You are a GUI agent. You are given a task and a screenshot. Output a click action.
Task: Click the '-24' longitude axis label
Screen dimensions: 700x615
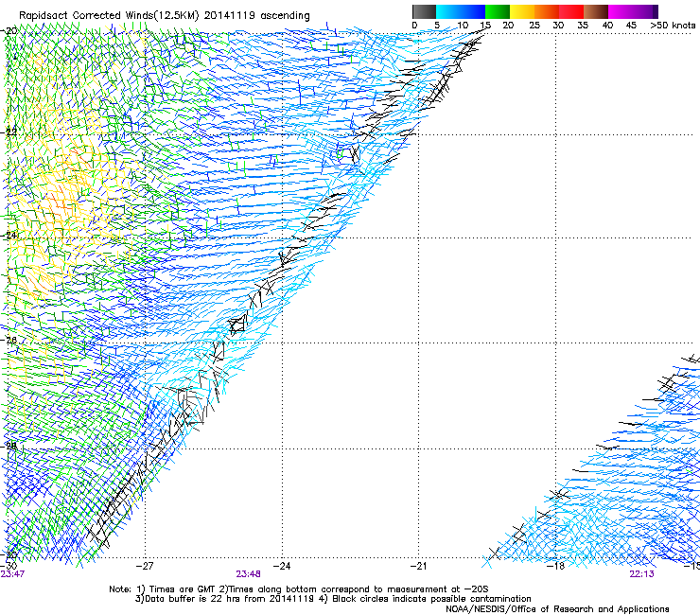point(282,567)
